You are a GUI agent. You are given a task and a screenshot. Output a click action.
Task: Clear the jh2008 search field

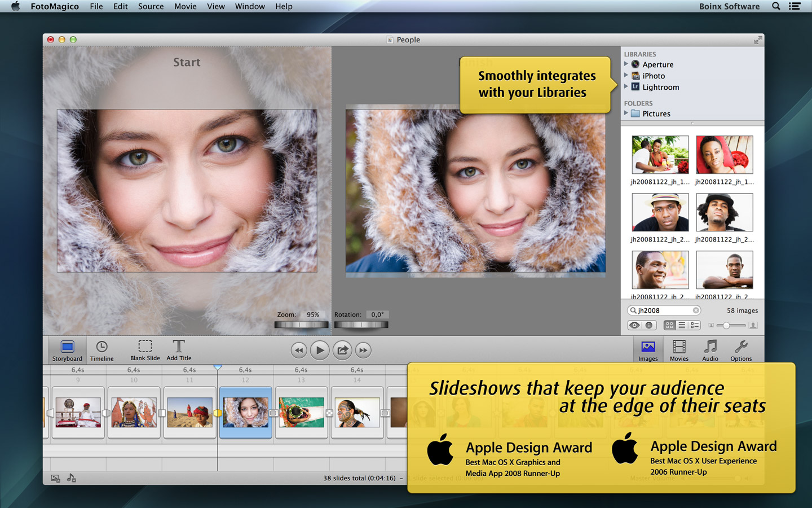[x=696, y=310]
